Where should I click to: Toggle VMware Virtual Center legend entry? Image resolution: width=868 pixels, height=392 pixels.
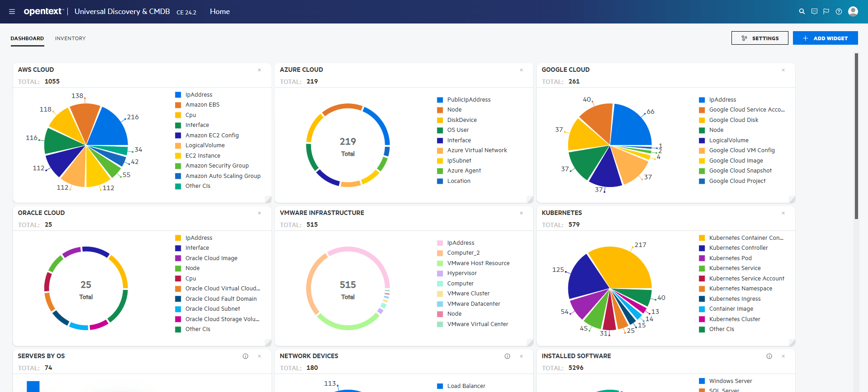click(472, 324)
